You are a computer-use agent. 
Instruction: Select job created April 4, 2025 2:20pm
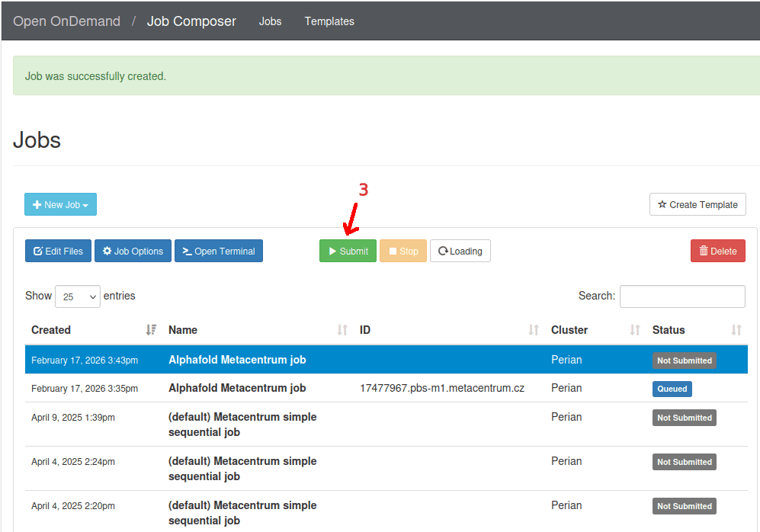tap(386, 511)
